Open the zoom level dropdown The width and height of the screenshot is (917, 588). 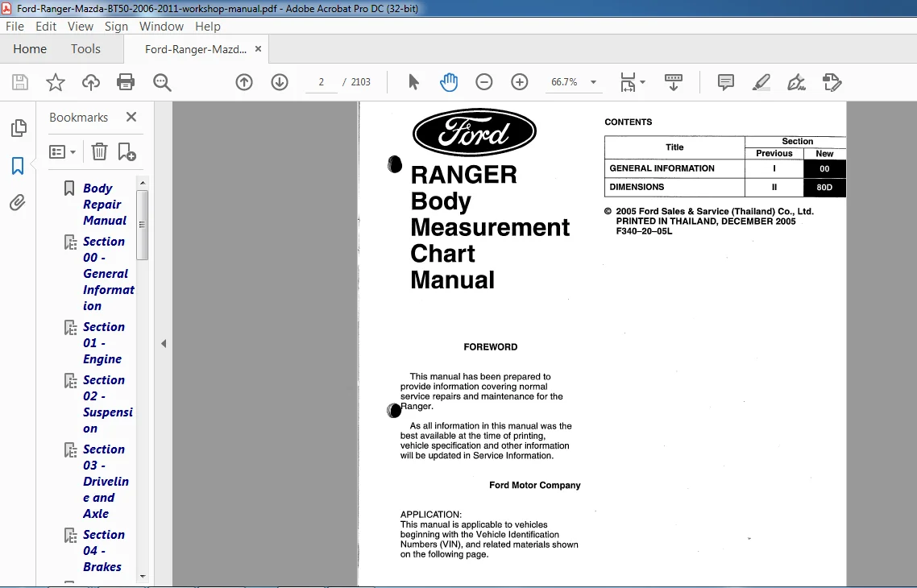point(594,82)
